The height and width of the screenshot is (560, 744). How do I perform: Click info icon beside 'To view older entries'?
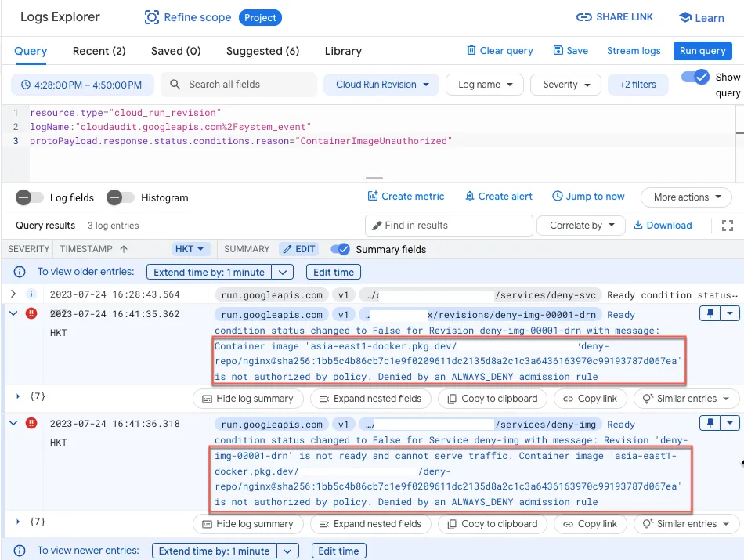point(20,272)
